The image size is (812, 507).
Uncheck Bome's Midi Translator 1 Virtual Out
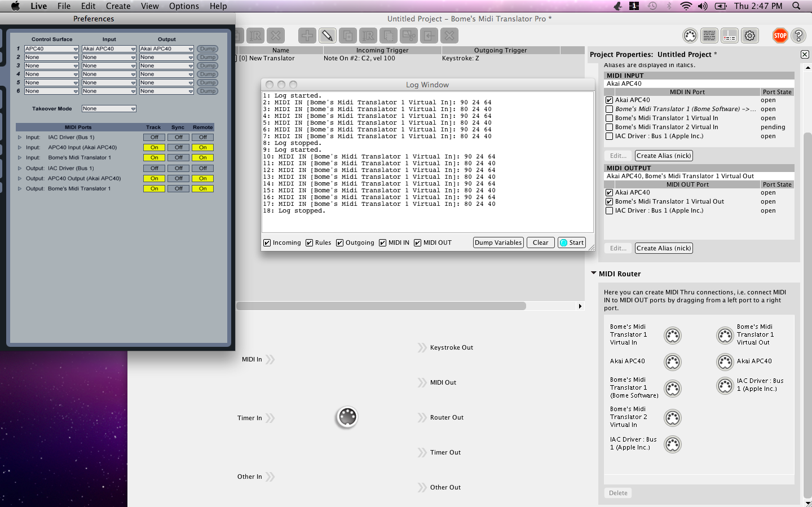(x=610, y=202)
